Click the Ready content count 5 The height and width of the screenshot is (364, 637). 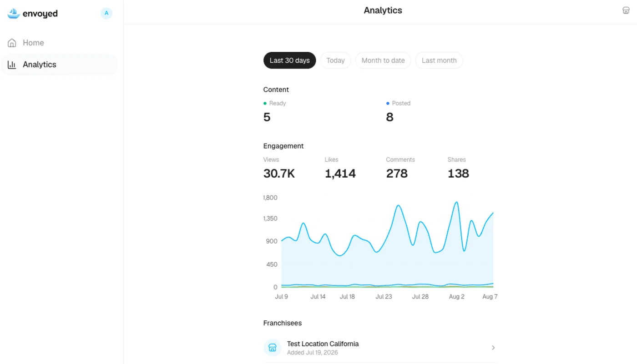(267, 117)
